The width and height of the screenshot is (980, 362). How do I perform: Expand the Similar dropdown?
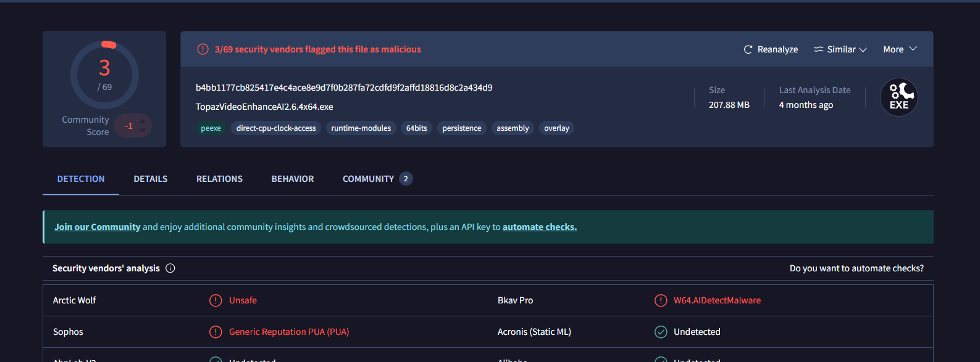click(863, 49)
